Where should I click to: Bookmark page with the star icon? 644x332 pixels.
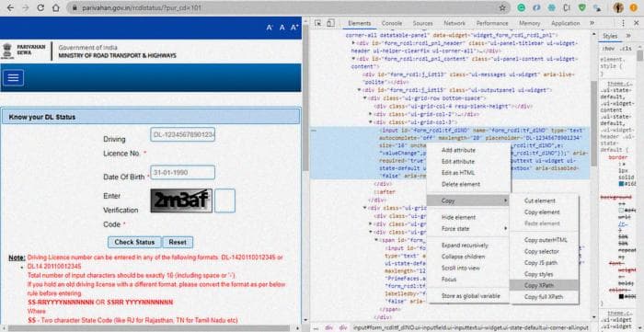point(502,7)
